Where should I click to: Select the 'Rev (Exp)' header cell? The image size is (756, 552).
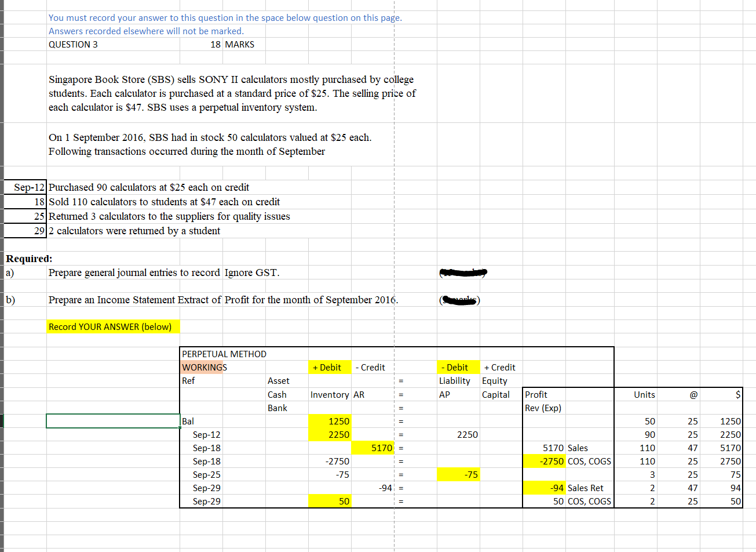(543, 408)
